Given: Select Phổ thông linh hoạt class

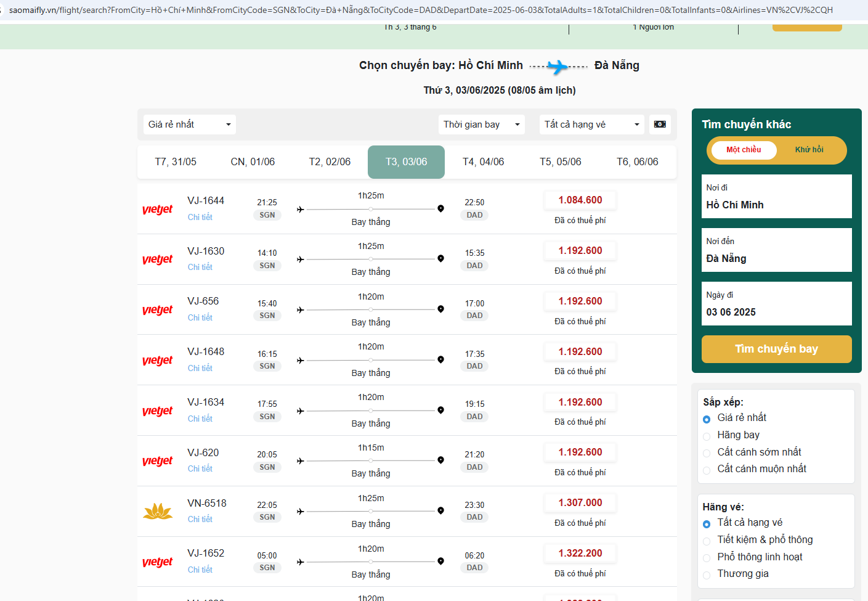Looking at the screenshot, I should 707,558.
